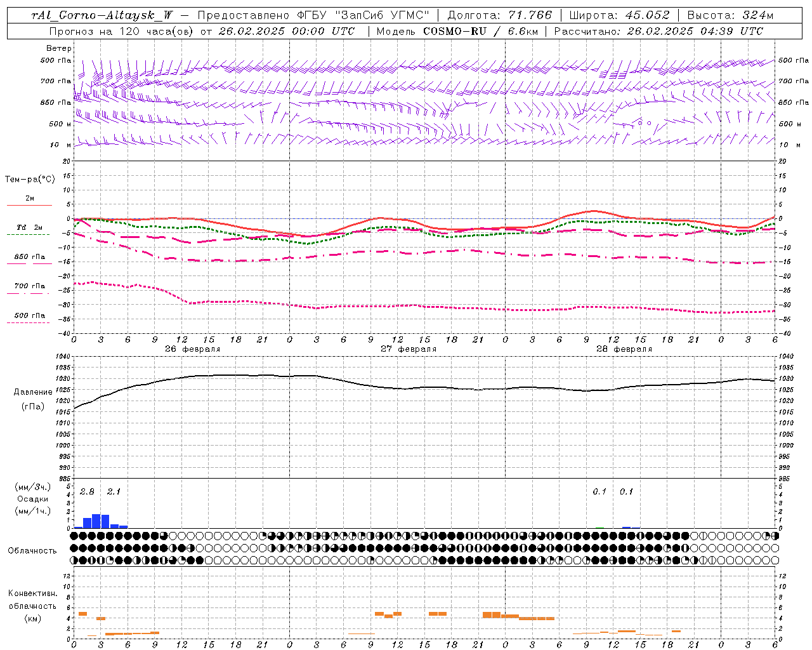Viewport: 812px width, 650px height.
Task: Click the dotted 500 гПа temperature legend line
Action: (28, 322)
